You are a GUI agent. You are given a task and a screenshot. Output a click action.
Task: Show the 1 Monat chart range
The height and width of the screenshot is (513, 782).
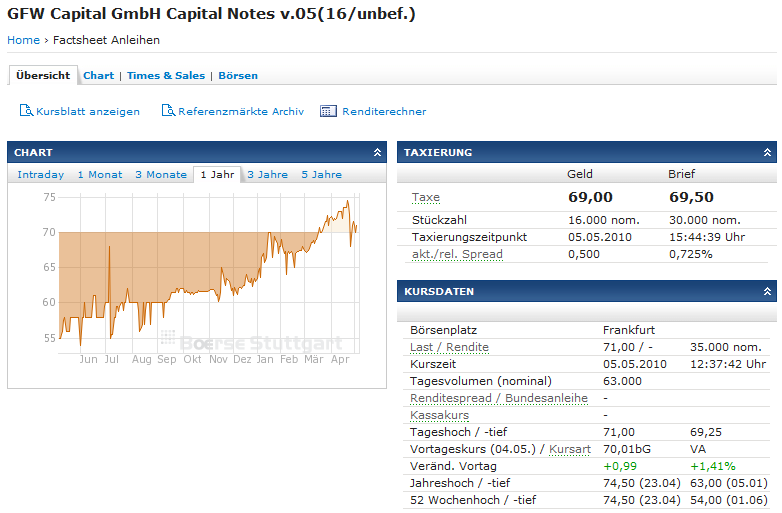pyautogui.click(x=100, y=175)
